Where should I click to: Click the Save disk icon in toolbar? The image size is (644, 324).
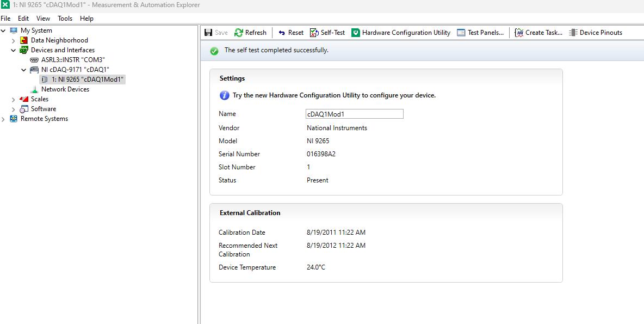pyautogui.click(x=208, y=33)
